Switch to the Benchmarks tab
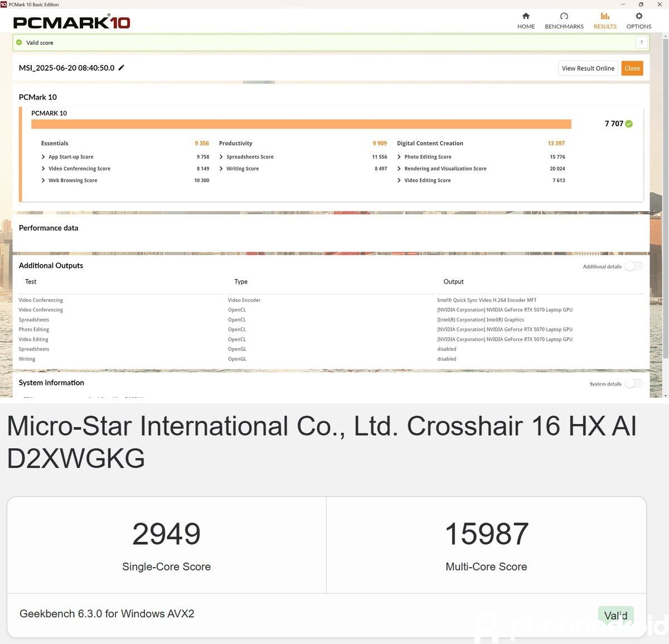This screenshot has height=644, width=669. [x=564, y=21]
